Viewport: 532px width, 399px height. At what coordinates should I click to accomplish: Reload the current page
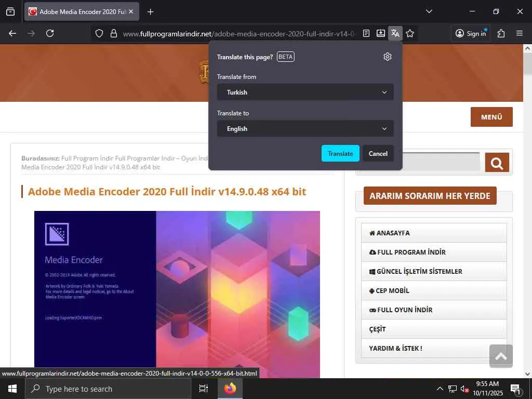click(50, 33)
